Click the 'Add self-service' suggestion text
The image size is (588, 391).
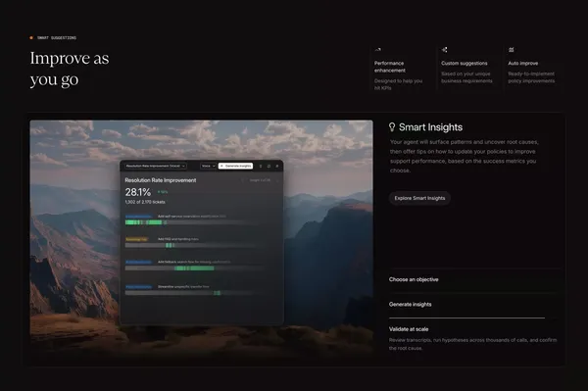click(192, 217)
